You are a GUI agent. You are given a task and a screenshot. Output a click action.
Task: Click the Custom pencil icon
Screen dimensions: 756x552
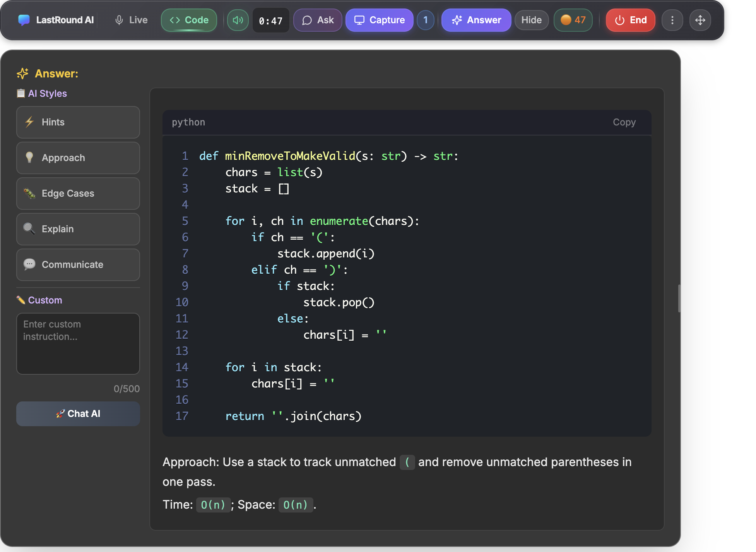pos(21,300)
